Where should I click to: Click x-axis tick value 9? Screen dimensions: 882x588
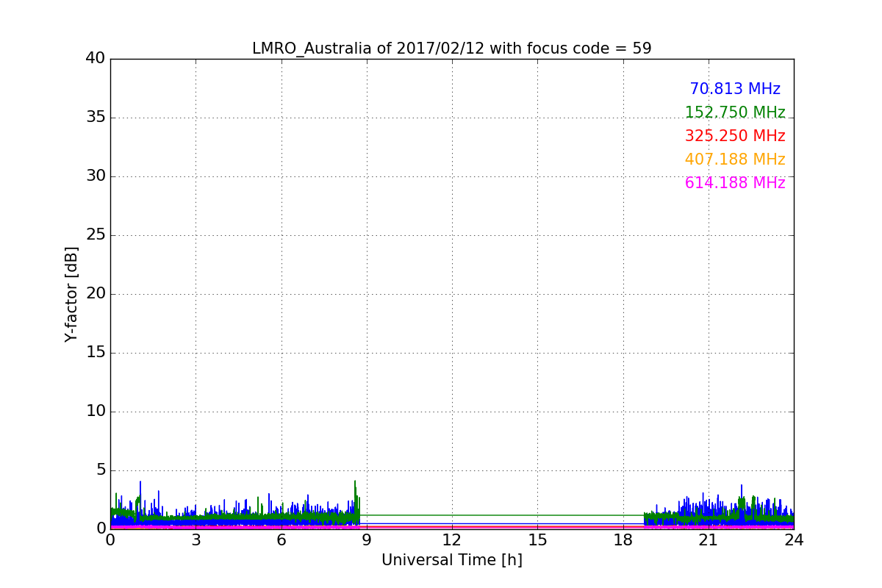click(367, 539)
